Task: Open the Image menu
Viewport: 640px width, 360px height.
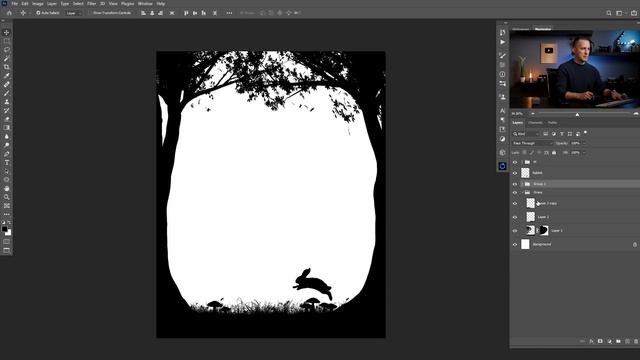Action: point(38,4)
